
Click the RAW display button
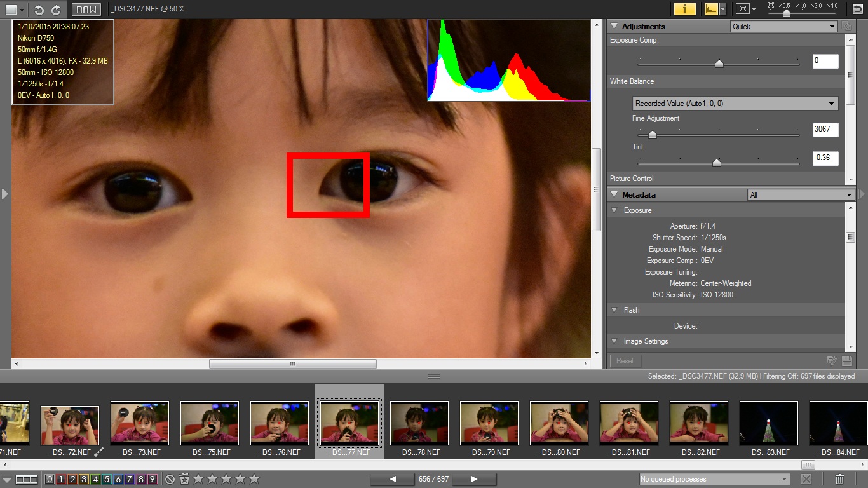(x=85, y=10)
